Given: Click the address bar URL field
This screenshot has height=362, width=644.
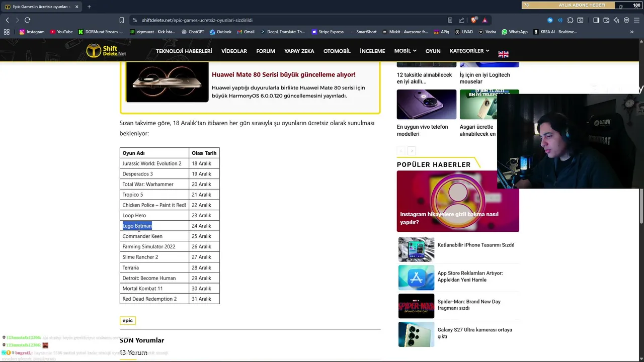Looking at the screenshot, I should (292, 20).
